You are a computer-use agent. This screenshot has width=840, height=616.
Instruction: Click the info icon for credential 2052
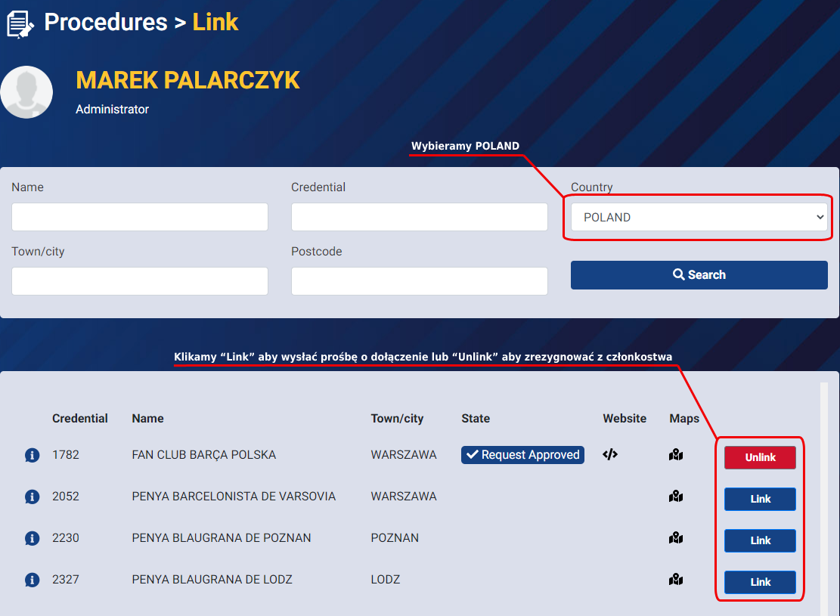pos(33,497)
